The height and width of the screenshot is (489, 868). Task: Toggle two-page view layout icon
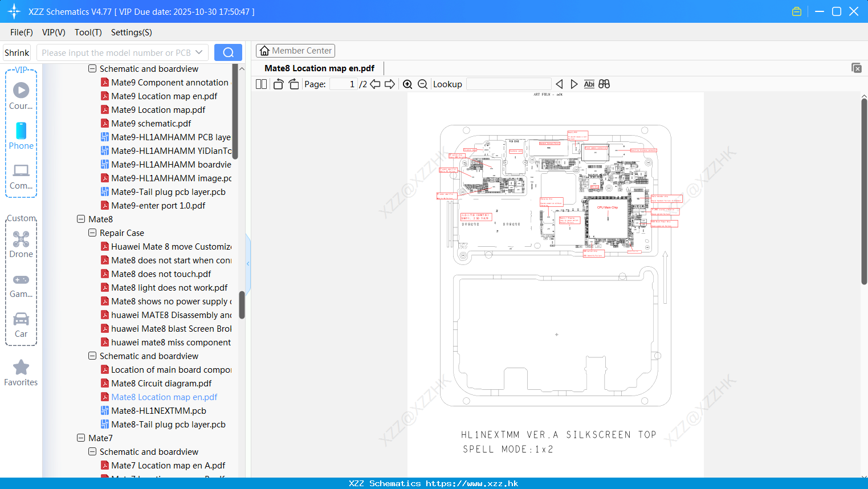click(x=261, y=84)
